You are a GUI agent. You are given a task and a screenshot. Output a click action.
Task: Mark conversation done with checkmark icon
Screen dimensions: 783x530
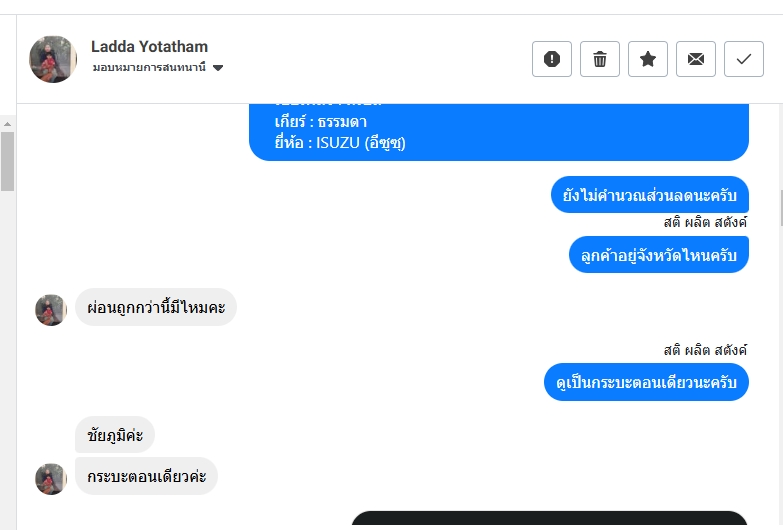pos(744,59)
